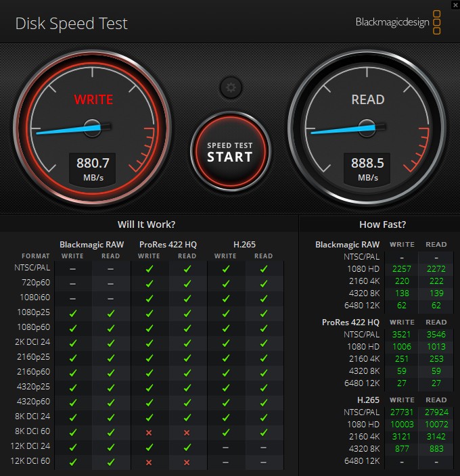Click the red X for ProRes 12K DCI 60 read
This screenshot has width=460, height=476.
point(187,462)
